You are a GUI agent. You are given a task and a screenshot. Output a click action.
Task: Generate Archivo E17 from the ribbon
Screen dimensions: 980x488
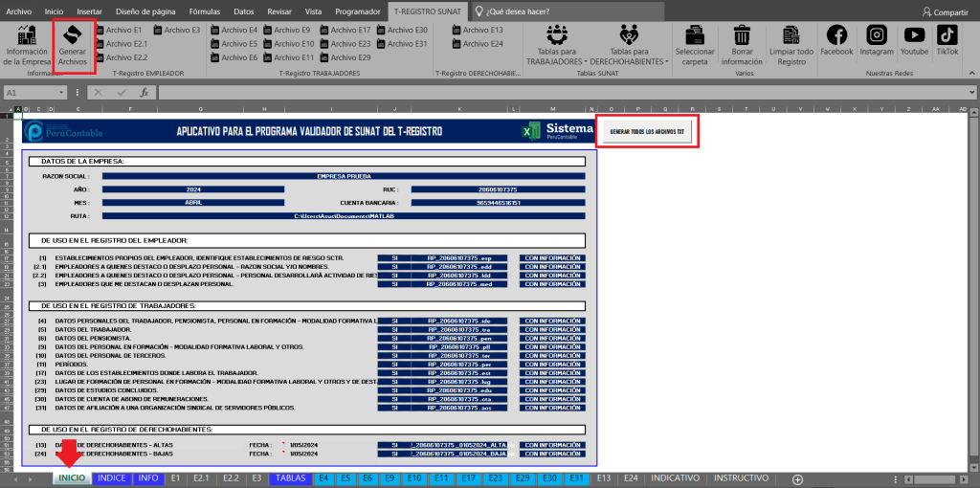pos(345,30)
